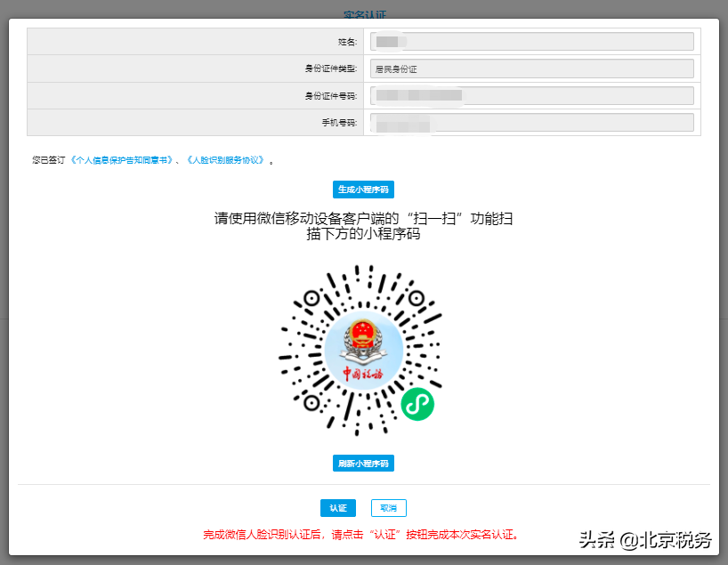Viewport: 728px width, 565px height.
Task: Focus the 身份证件号码 input field
Action: coord(531,95)
